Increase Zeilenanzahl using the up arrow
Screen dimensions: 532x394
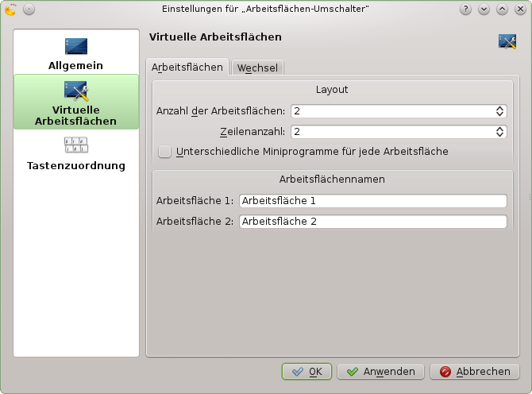(499, 129)
